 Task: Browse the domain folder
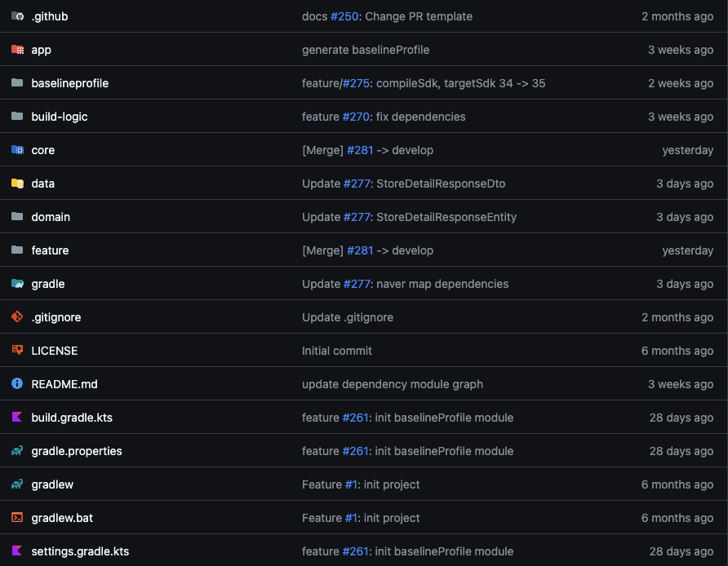click(x=51, y=217)
